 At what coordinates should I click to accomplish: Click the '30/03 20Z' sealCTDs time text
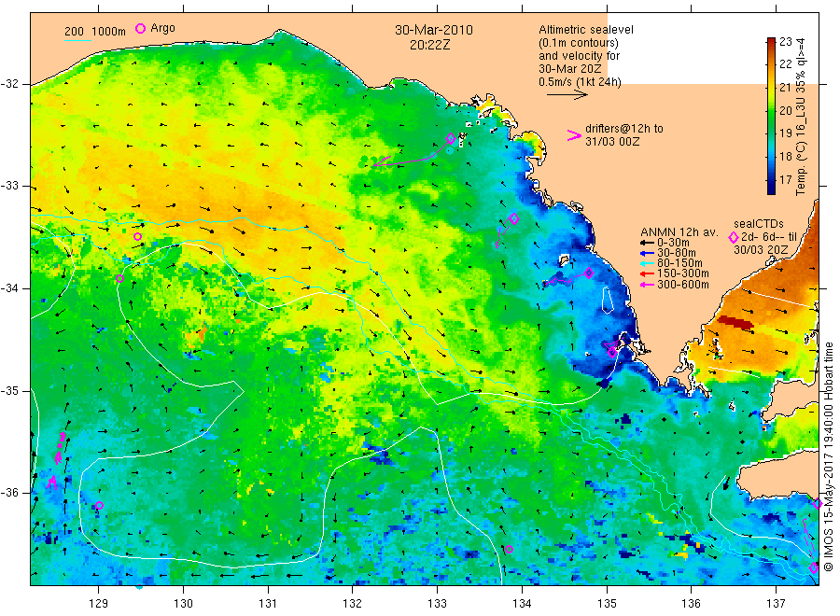click(x=761, y=250)
